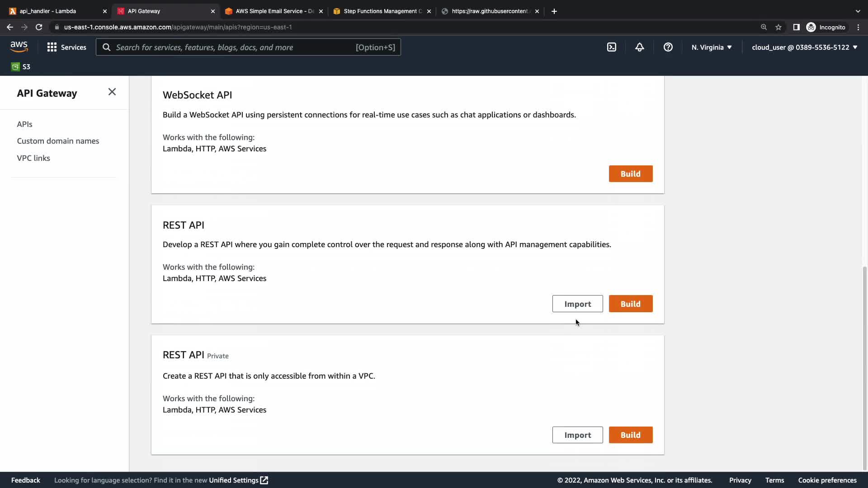Open S3 shortcut in favorites bar
The image size is (868, 488).
21,67
